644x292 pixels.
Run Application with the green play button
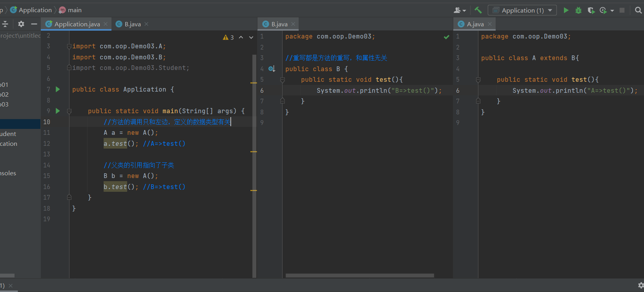[x=566, y=10]
